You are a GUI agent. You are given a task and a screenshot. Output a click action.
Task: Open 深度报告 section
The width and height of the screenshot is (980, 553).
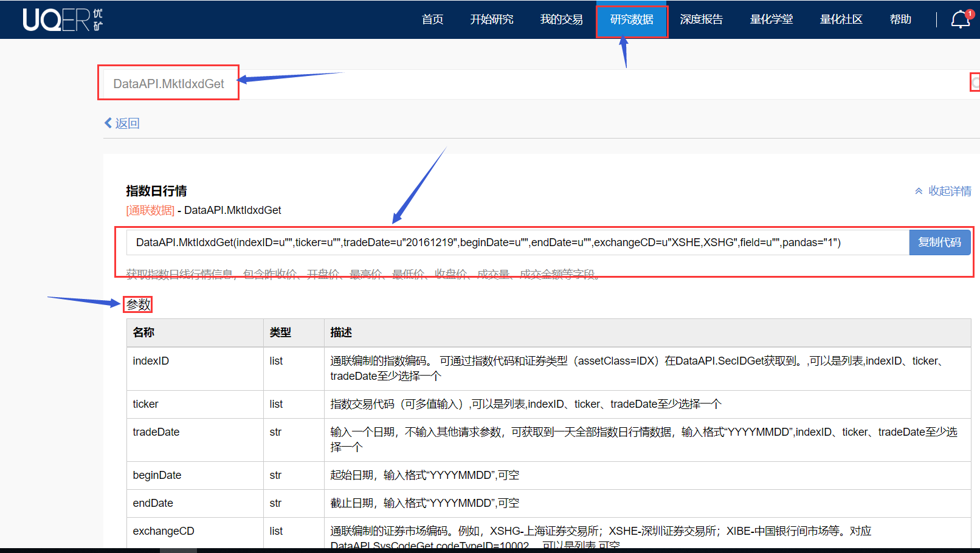(x=702, y=19)
